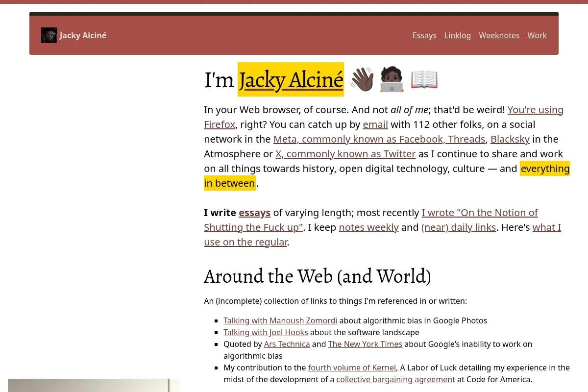Follow the Ars Technica link
The width and height of the screenshot is (588, 392).
287,344
